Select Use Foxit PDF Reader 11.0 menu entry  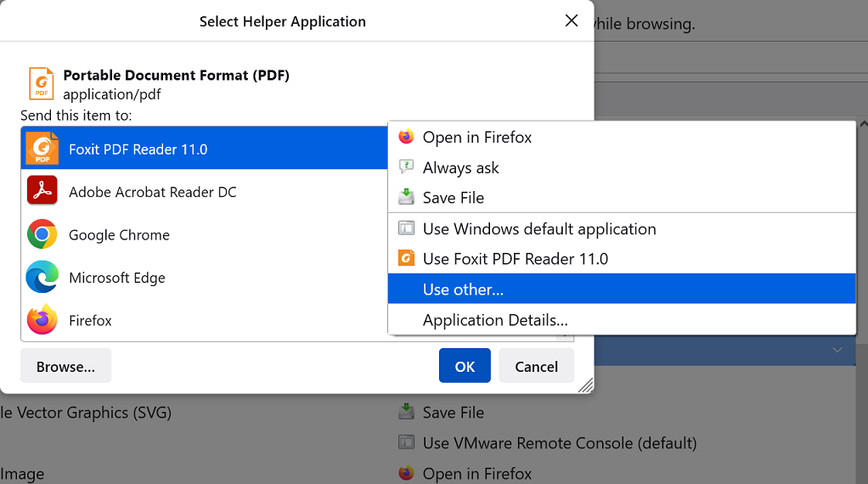[x=622, y=258]
